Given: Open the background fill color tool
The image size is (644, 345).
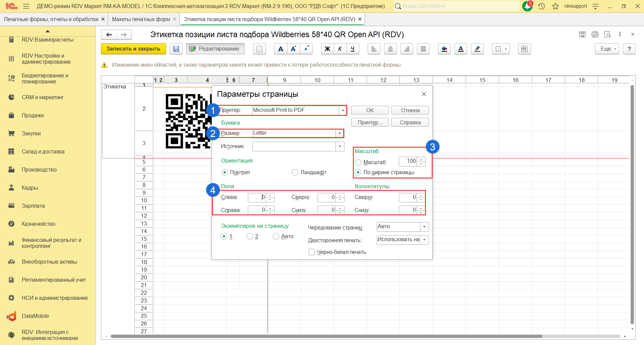Looking at the screenshot, I should click(x=444, y=49).
